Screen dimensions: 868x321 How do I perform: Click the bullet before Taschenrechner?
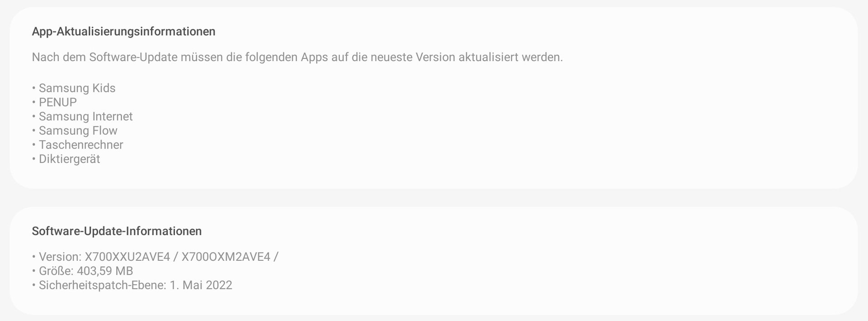34,145
